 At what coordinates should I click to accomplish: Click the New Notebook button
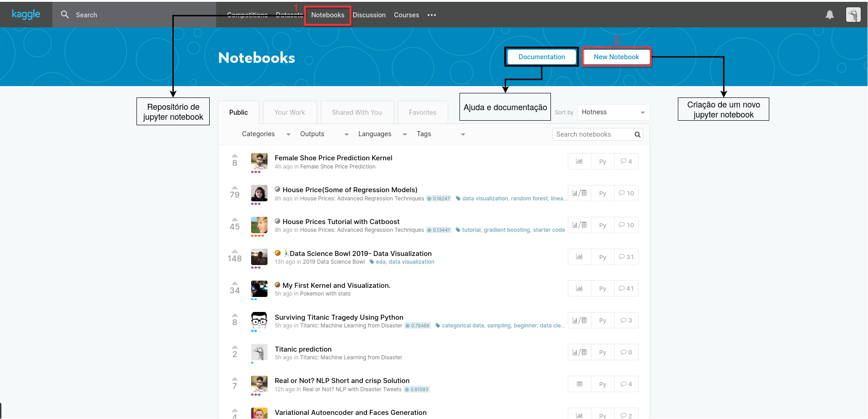[x=616, y=57]
